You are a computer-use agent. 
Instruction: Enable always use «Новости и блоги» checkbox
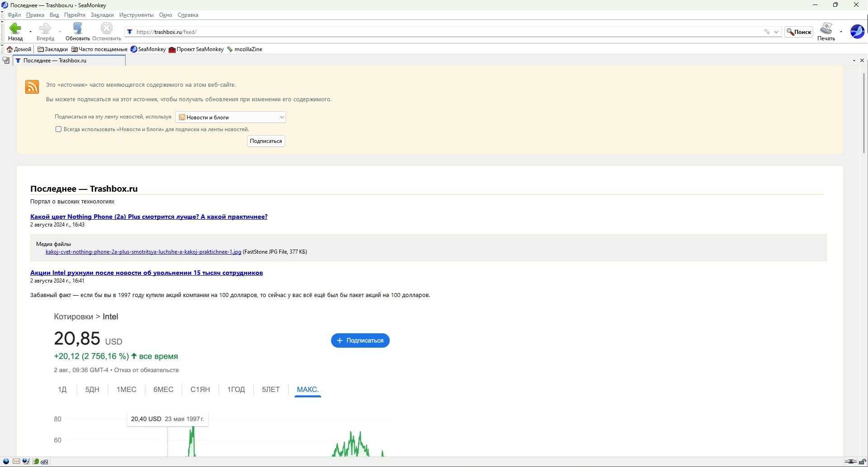point(58,129)
